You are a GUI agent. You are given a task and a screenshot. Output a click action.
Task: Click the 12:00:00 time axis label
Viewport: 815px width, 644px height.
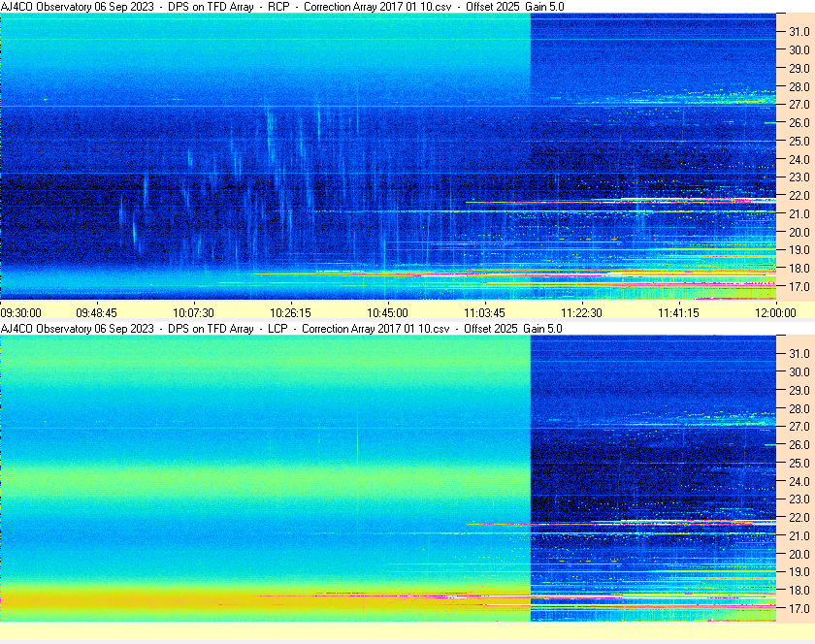pos(775,313)
